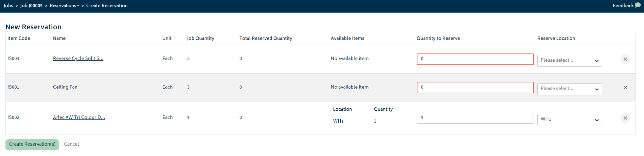This screenshot has width=644, height=156.
Task: Focus Quantity to Reserve field for IS002
Action: coord(475,118)
